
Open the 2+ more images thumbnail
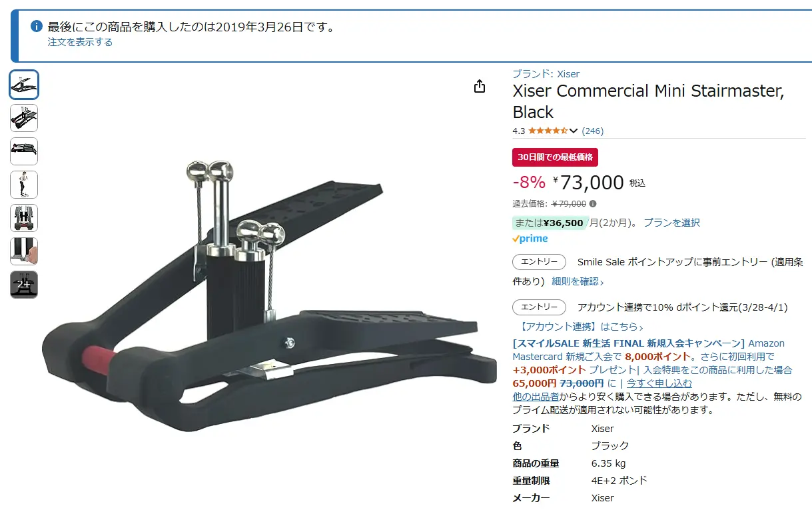(24, 285)
